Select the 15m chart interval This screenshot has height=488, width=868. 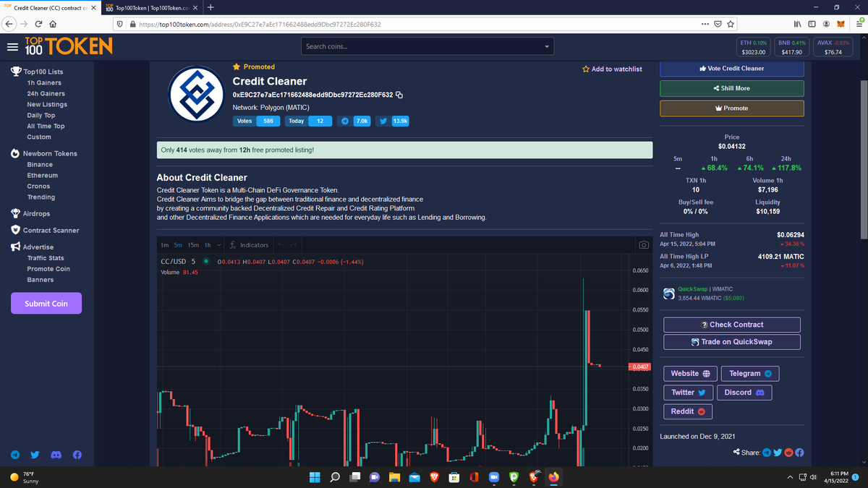193,245
